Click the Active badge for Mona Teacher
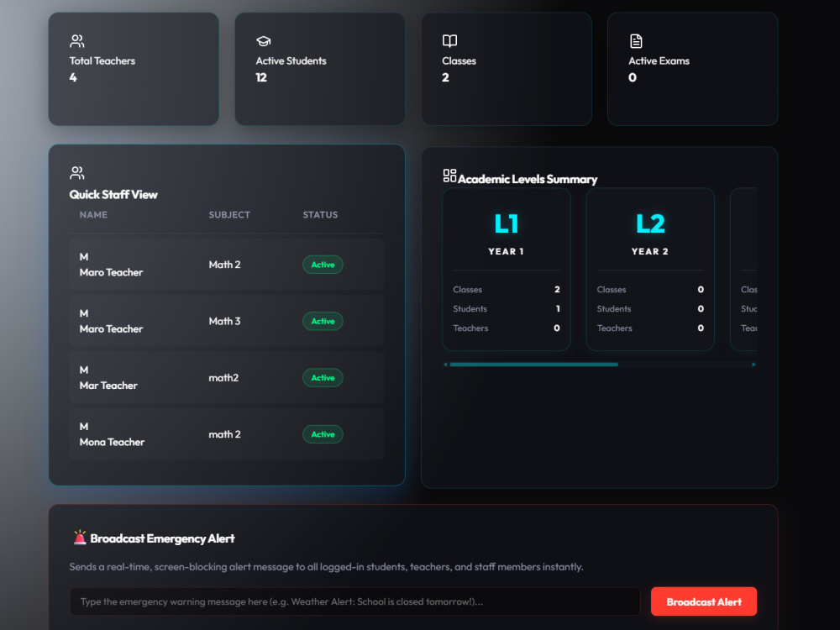 (323, 434)
